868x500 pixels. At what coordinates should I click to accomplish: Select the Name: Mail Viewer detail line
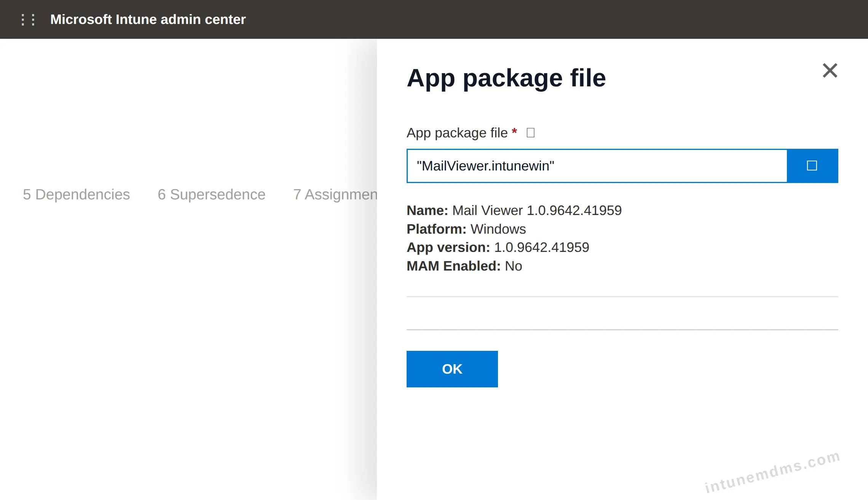coord(514,210)
